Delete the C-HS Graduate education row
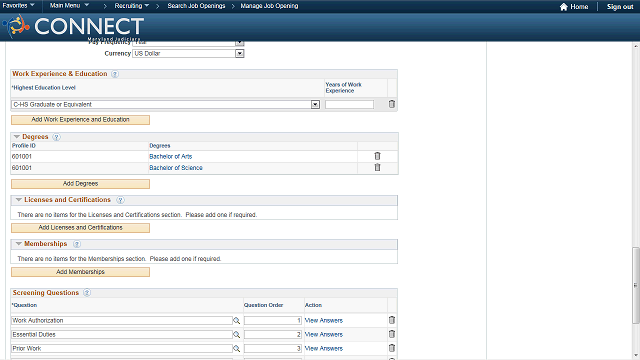640x360 pixels. pos(392,104)
